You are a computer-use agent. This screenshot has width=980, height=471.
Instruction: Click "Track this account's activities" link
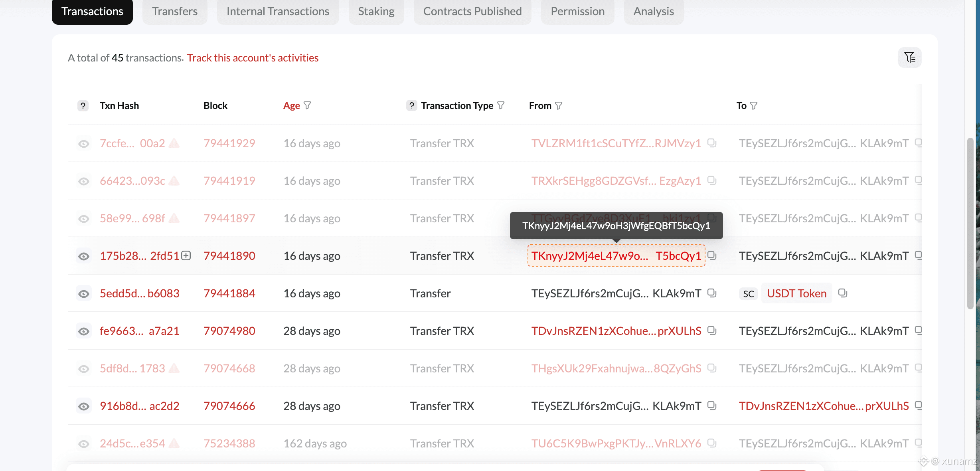[x=253, y=58]
